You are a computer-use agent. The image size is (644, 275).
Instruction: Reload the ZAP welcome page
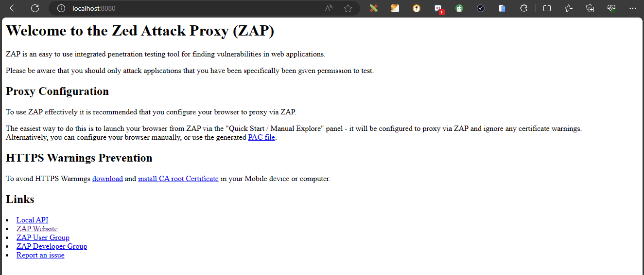(35, 8)
